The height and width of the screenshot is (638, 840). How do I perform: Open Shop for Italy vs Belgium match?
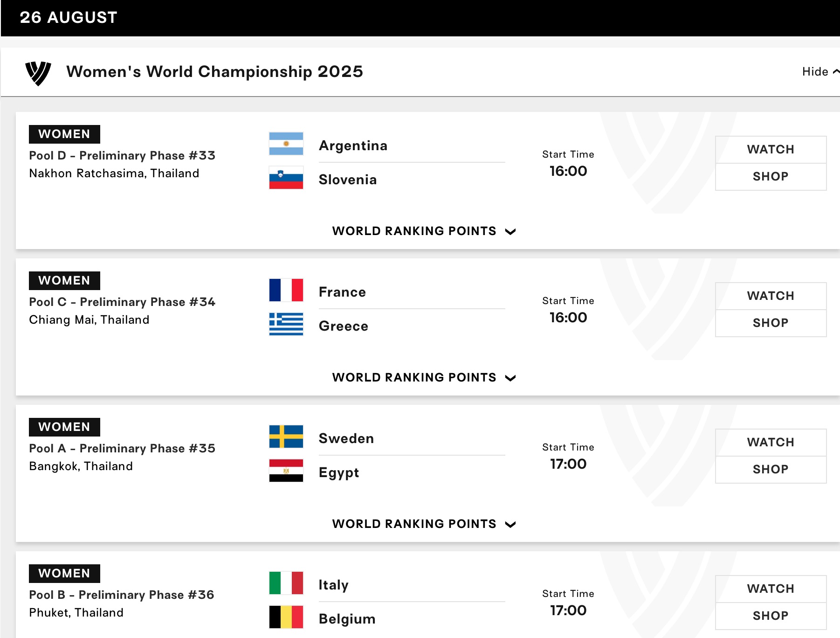771,616
